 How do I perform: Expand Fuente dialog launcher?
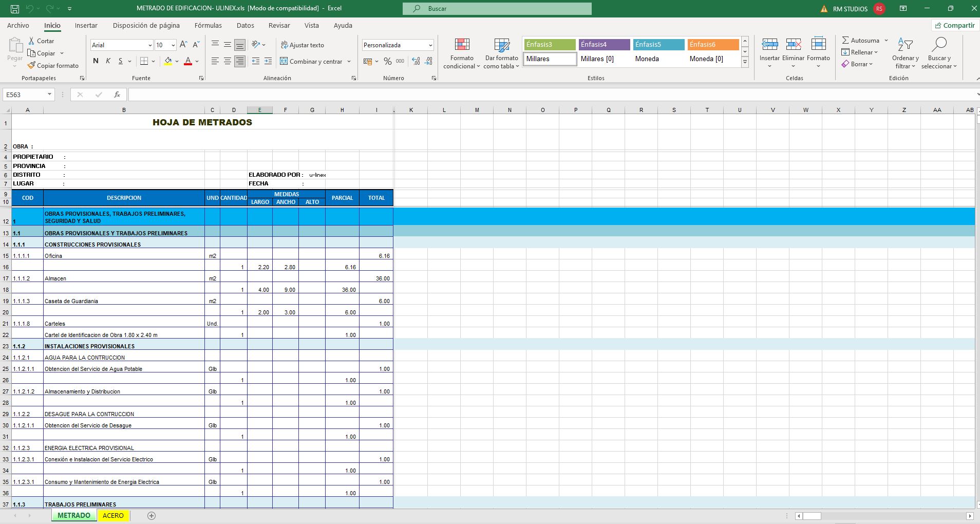coord(201,78)
